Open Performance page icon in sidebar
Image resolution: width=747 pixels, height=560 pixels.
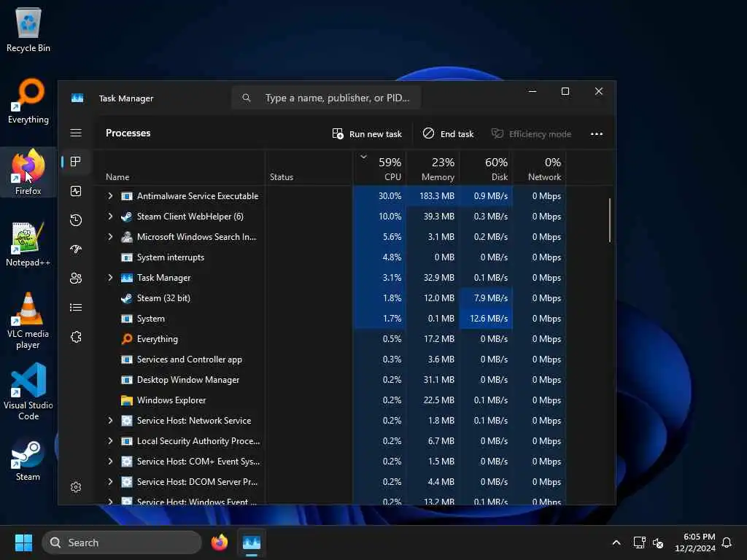coord(76,191)
